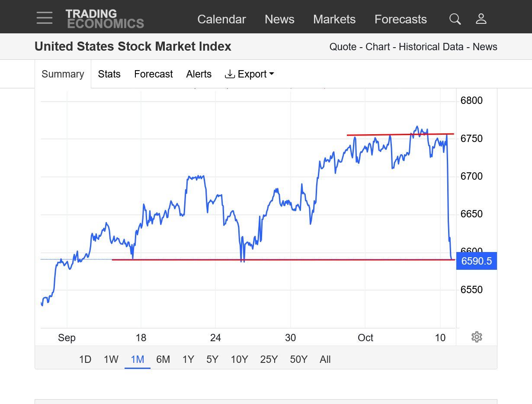The width and height of the screenshot is (532, 404).
Task: Open the Markets menu item
Action: 334,19
